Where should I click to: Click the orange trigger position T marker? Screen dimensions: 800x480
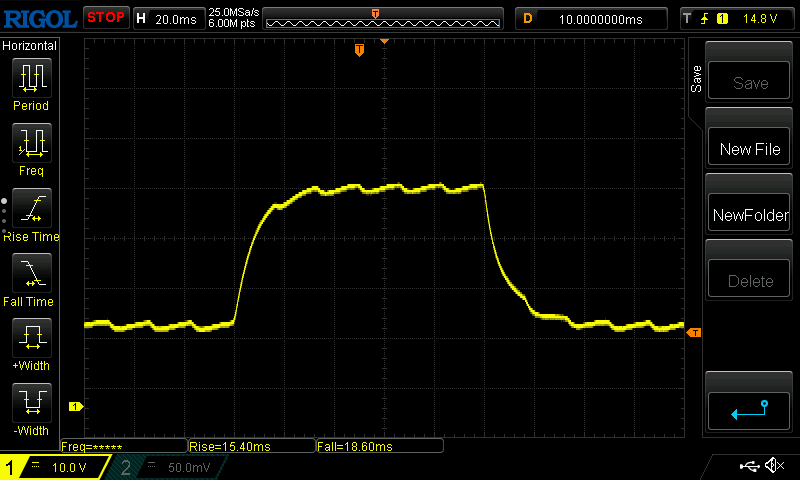pos(359,50)
